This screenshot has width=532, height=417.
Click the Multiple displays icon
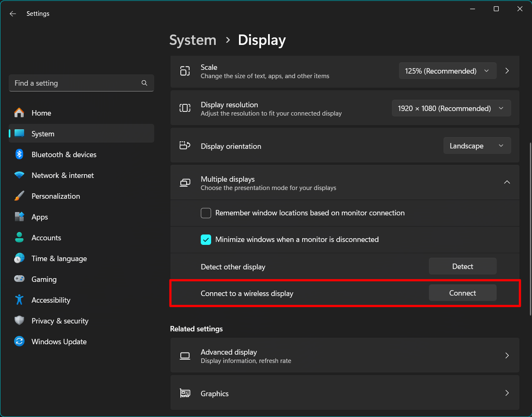coord(185,183)
